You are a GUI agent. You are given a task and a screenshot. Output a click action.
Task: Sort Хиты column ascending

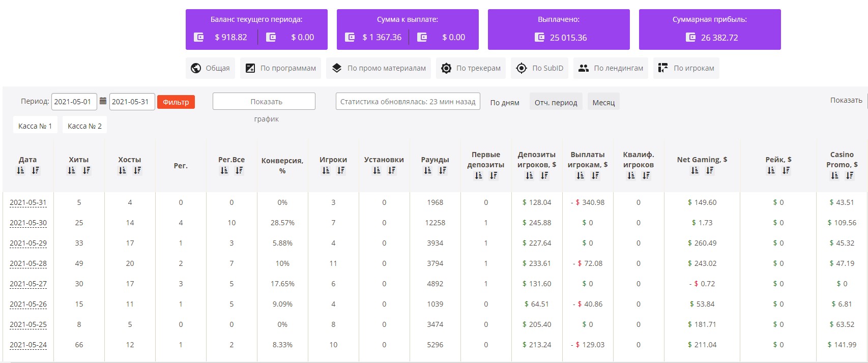tap(71, 170)
